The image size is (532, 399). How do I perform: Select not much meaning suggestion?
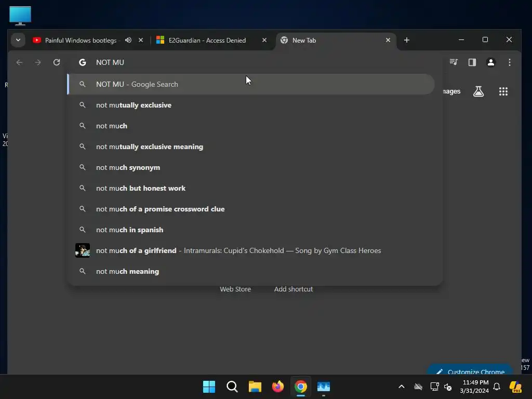point(251,271)
